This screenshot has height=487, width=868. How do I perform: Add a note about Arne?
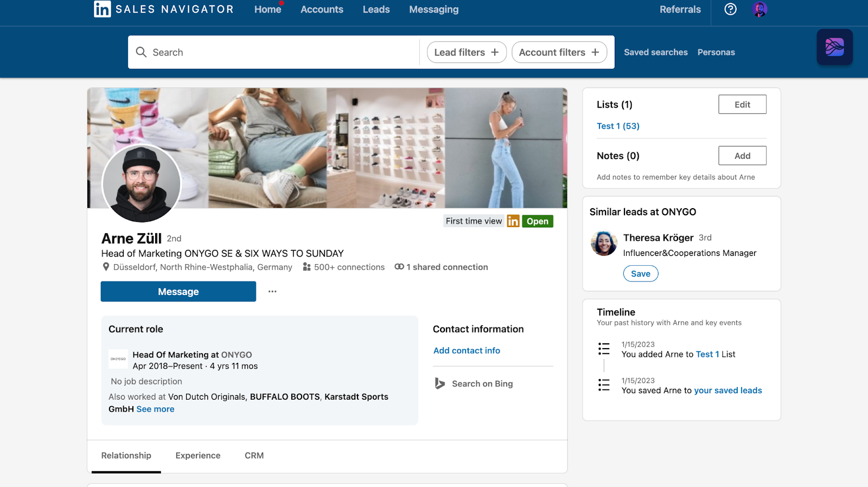coord(743,156)
